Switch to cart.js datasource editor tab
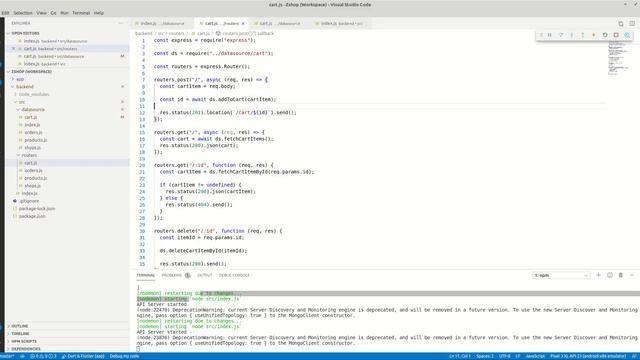This screenshot has width=640, height=360. click(280, 24)
